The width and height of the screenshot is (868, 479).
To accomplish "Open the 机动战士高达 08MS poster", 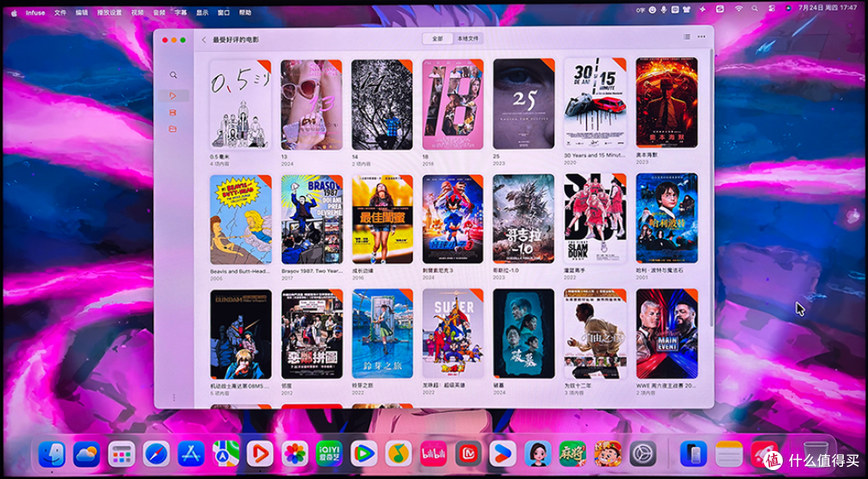I will pos(241,334).
